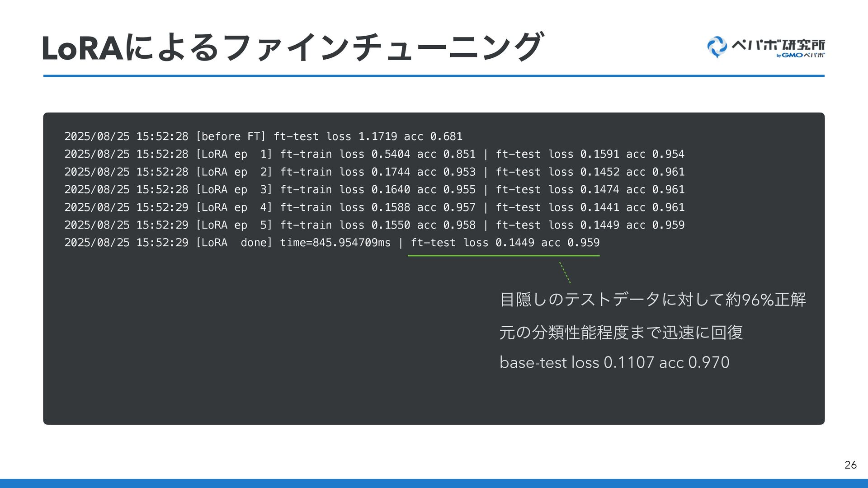Click ep 1 ft-train loss 0.5404 value
Viewport: 868px width, 488px height.
[391, 154]
